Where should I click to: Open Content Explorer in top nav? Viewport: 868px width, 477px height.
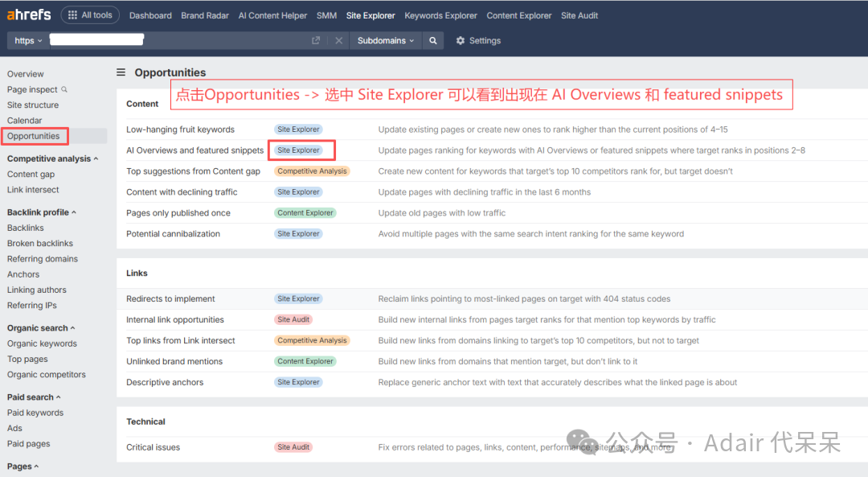[x=519, y=15]
